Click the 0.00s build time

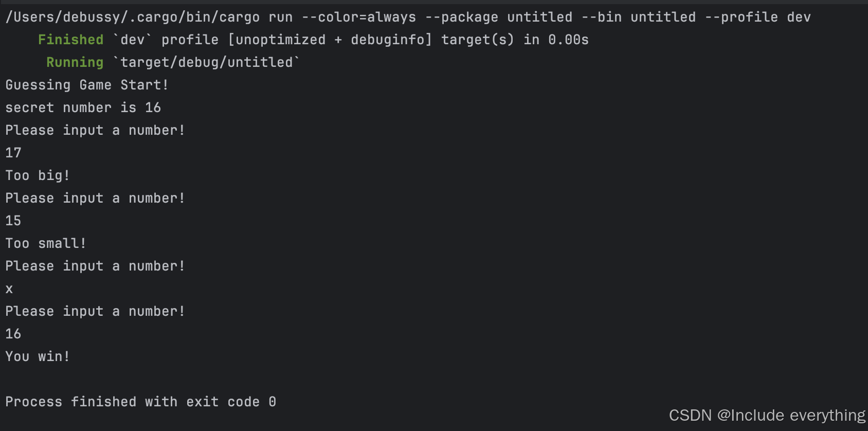tap(568, 40)
